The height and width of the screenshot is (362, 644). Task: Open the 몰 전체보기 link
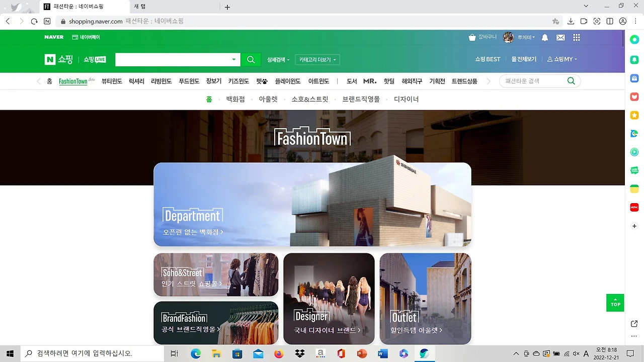click(524, 59)
